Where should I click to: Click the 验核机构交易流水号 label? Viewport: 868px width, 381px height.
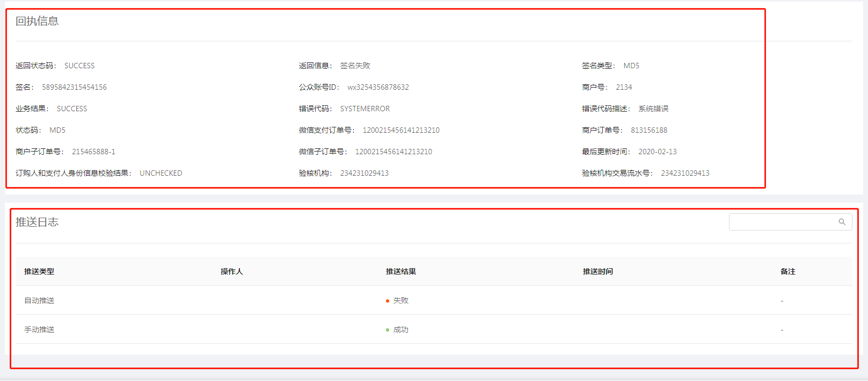coord(617,173)
